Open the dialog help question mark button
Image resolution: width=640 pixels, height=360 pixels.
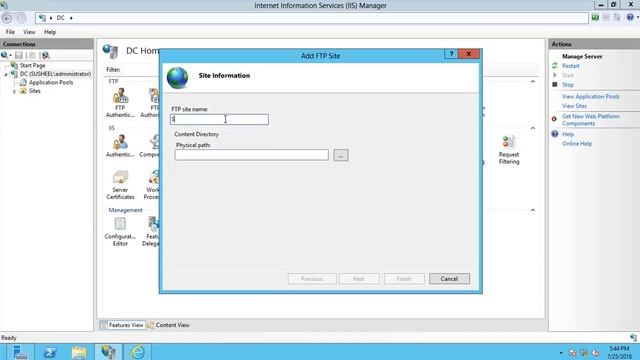451,54
